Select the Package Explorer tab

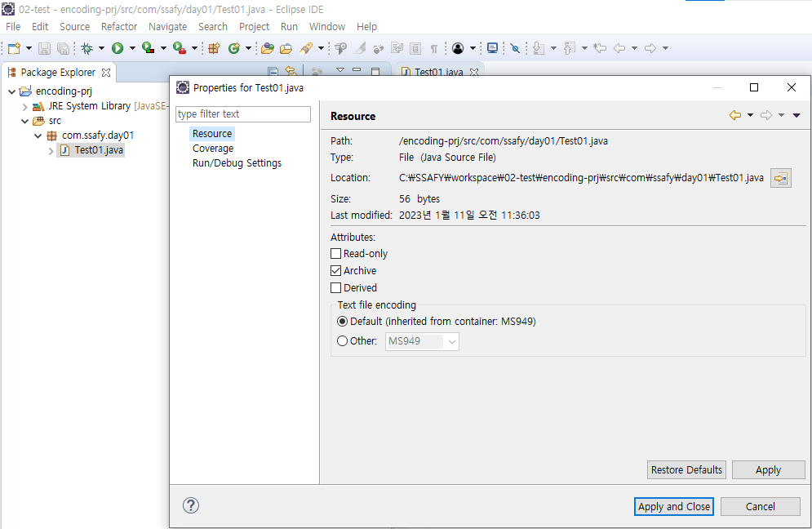[58, 73]
